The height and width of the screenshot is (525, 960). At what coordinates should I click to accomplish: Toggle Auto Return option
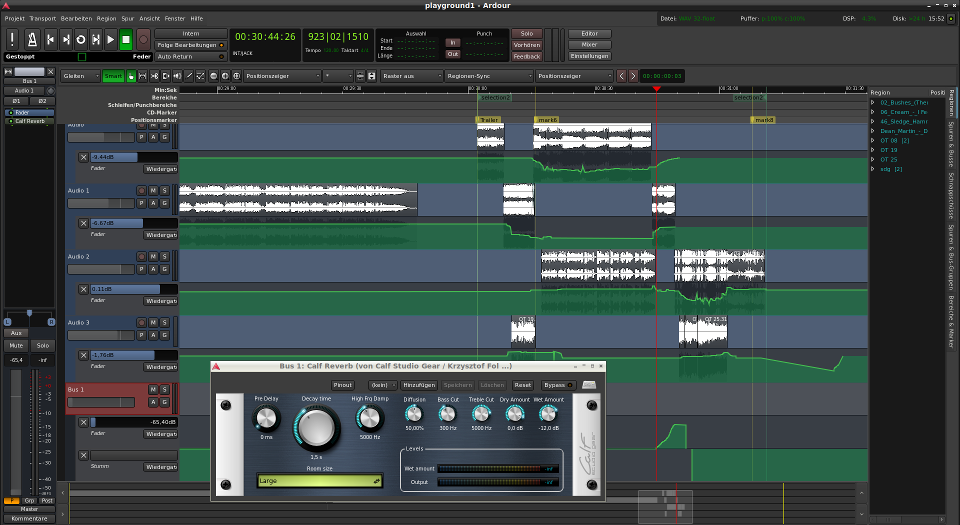190,56
